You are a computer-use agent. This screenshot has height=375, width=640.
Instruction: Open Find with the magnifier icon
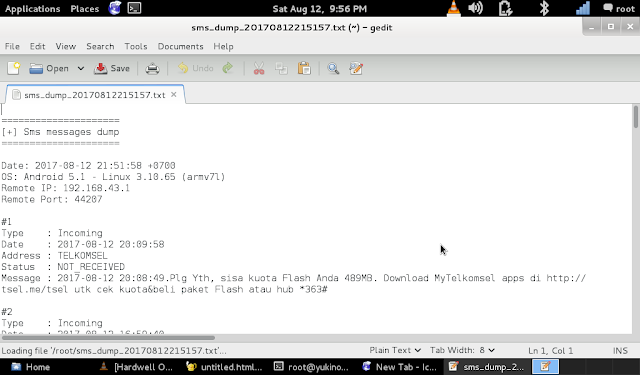pyautogui.click(x=333, y=68)
